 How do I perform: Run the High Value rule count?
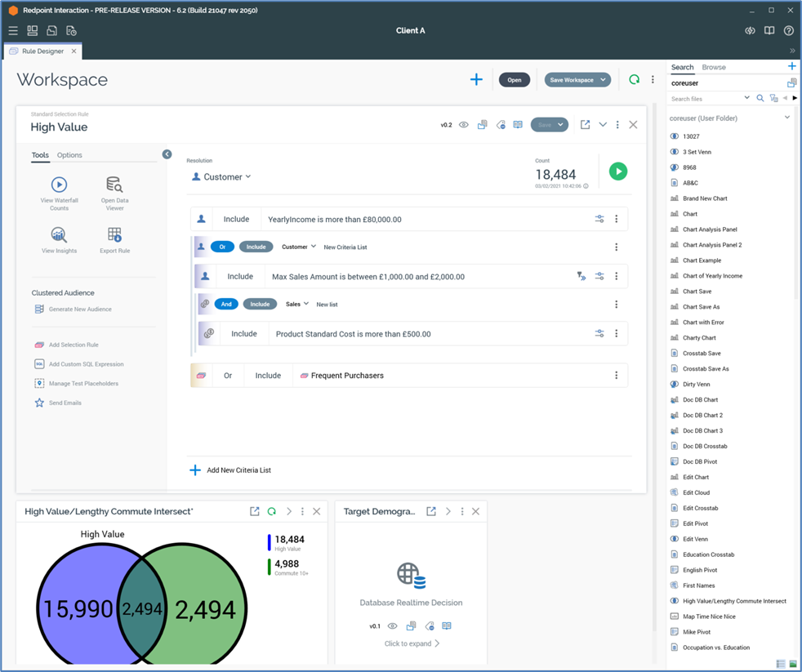point(618,171)
